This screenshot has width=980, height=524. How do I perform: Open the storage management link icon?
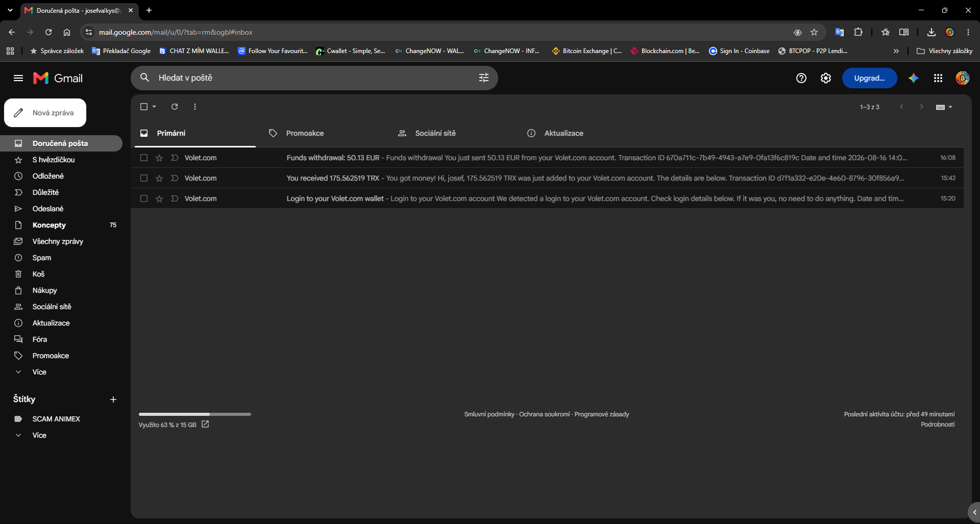(205, 424)
